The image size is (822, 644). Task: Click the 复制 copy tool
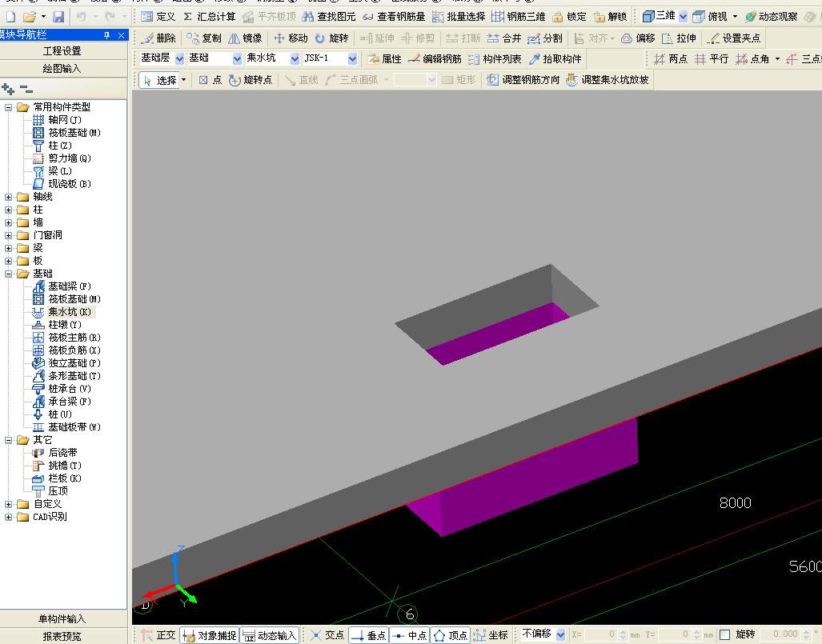coord(204,38)
